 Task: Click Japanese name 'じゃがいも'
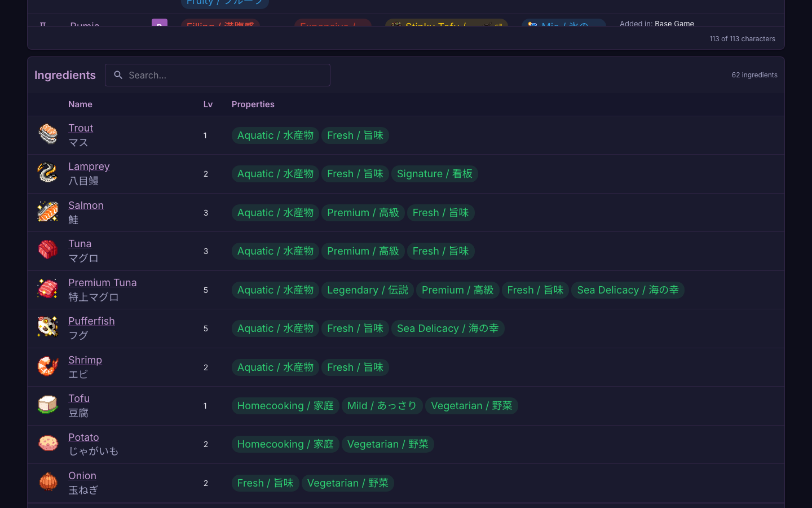click(94, 452)
